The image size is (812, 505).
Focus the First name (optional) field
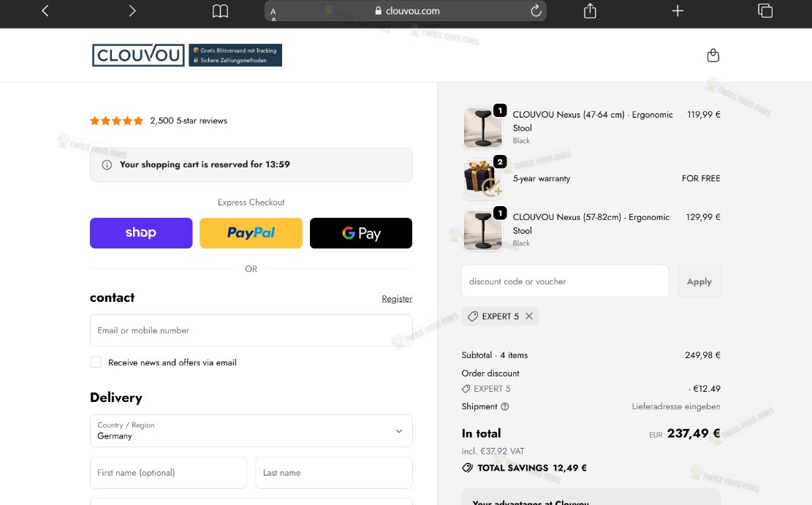(168, 472)
